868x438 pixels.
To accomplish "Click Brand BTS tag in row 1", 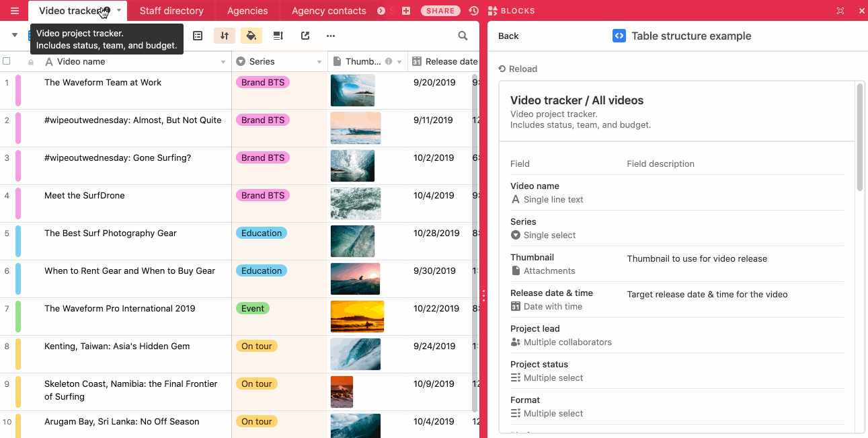I will coord(262,82).
